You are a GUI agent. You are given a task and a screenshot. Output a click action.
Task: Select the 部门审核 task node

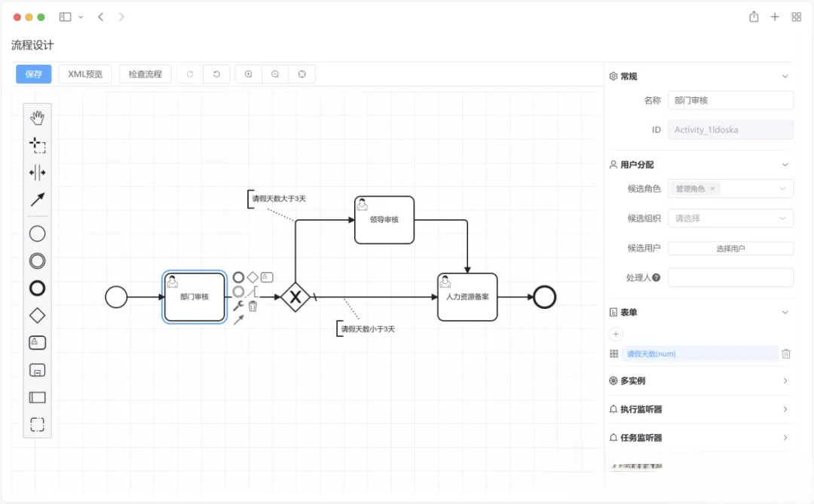(194, 297)
